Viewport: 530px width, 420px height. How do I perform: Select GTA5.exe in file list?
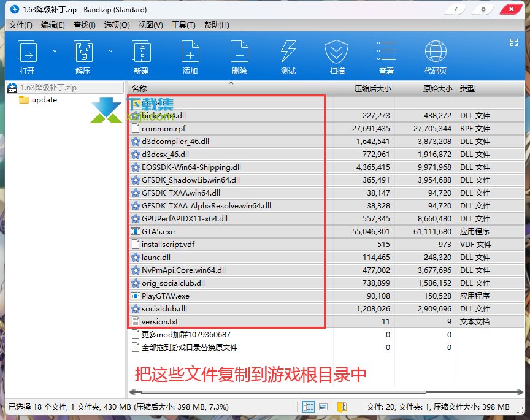326,231
